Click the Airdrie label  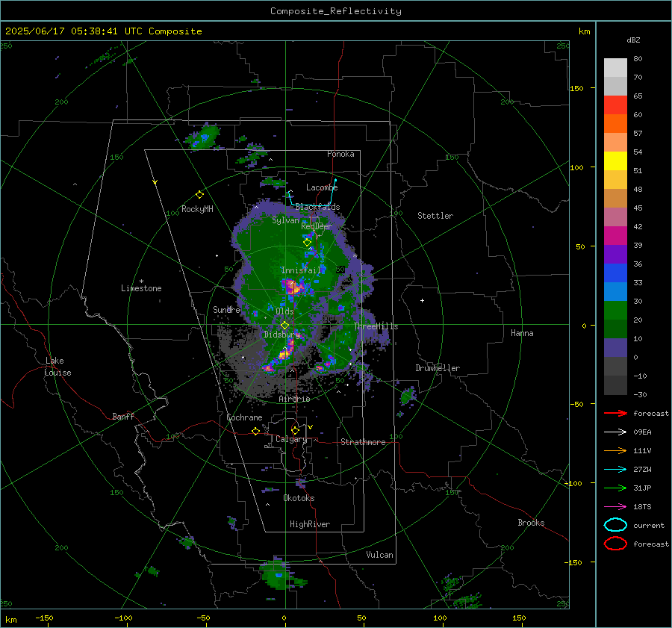(x=294, y=399)
